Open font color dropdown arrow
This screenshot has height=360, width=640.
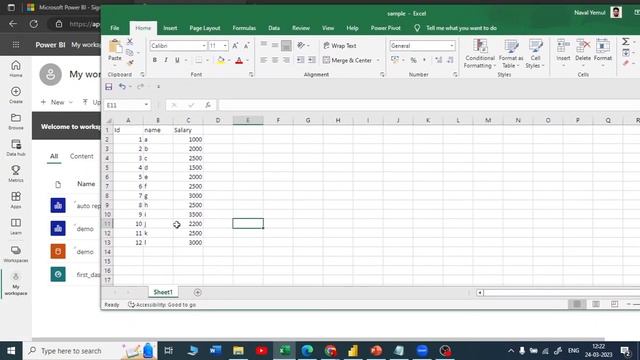[x=247, y=60]
